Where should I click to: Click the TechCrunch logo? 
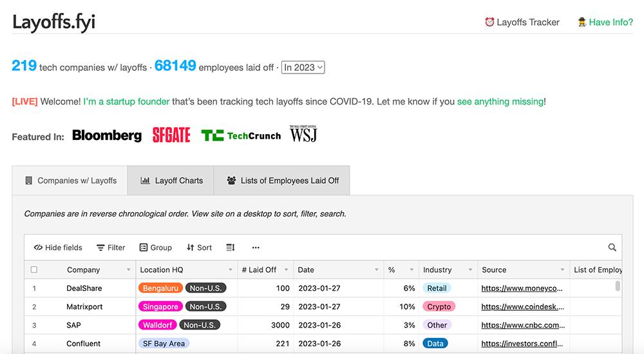point(241,135)
